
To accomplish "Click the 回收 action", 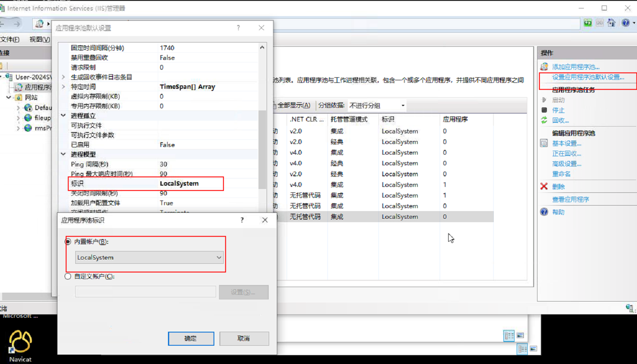I will coord(560,120).
